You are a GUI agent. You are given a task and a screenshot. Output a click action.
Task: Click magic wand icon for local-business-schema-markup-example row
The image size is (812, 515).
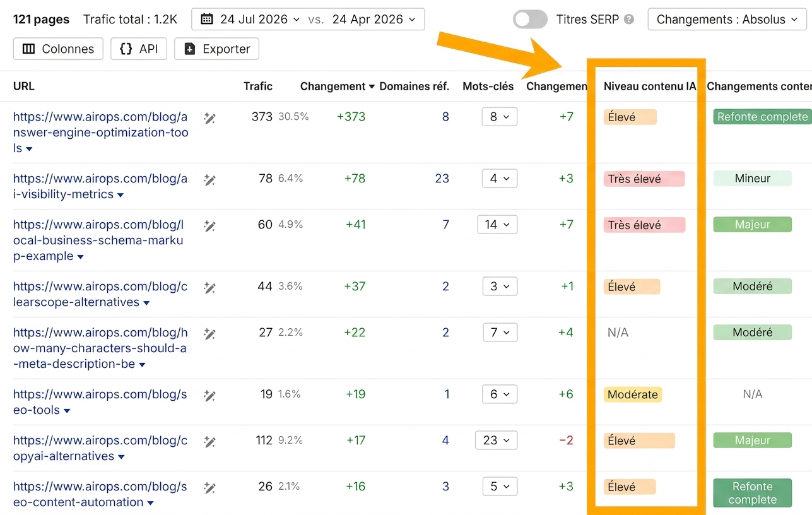point(209,226)
